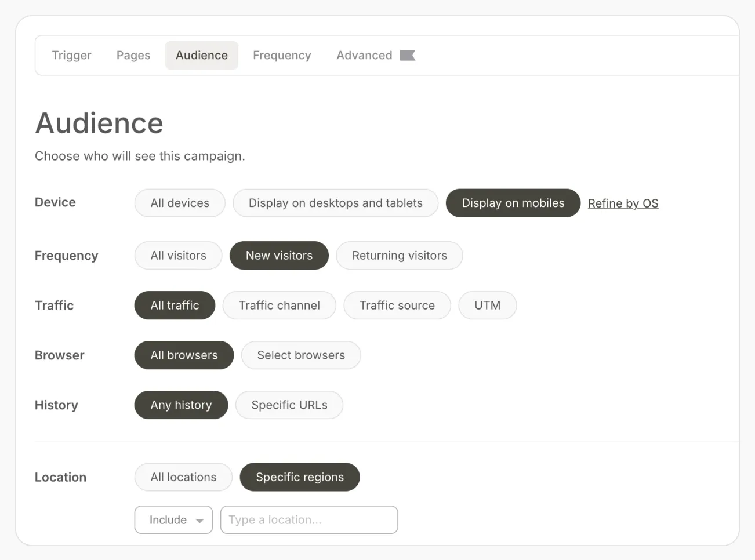The width and height of the screenshot is (755, 560).
Task: Choose "Select browsers" to pick specific browsers
Action: click(x=300, y=355)
